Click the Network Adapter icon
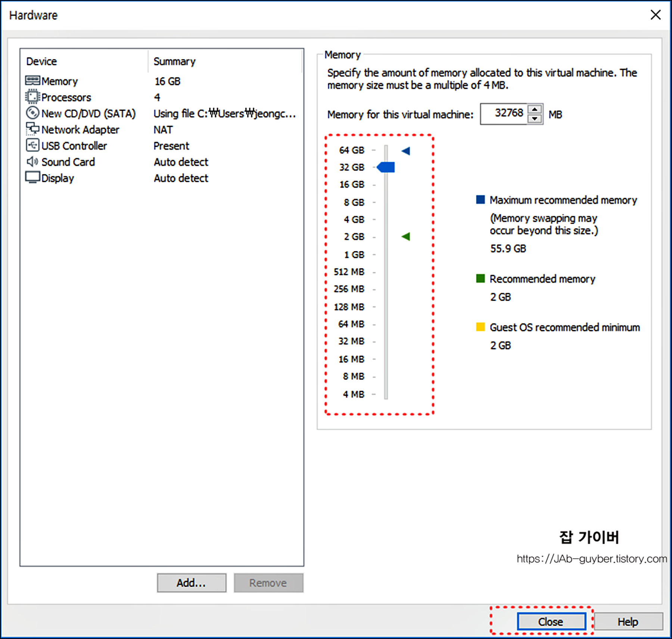 32,129
